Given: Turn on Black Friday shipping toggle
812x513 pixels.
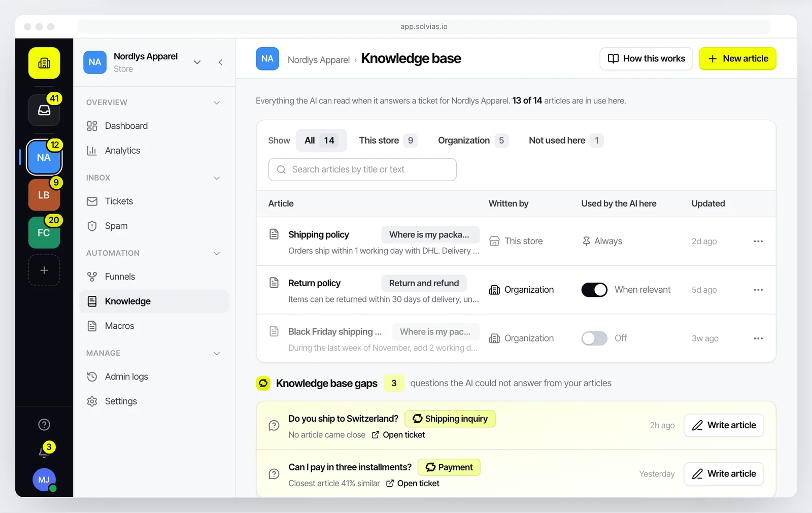Looking at the screenshot, I should 594,338.
